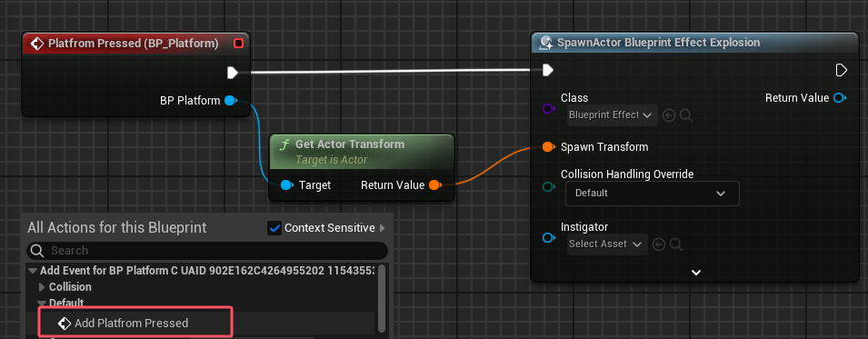868x339 pixels.
Task: Click SpawnActor Return Value output pin
Action: (x=840, y=98)
